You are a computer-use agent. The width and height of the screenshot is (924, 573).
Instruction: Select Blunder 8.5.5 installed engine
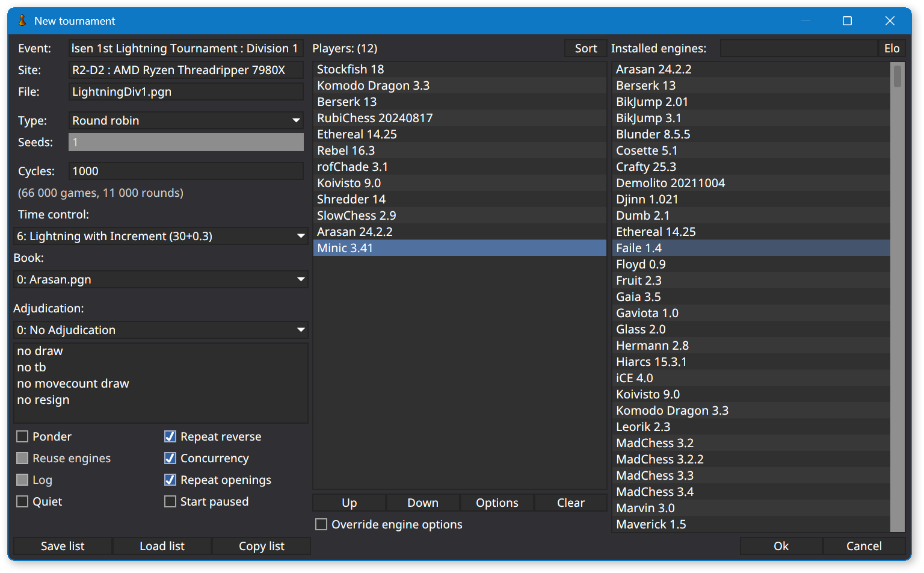[x=751, y=134]
